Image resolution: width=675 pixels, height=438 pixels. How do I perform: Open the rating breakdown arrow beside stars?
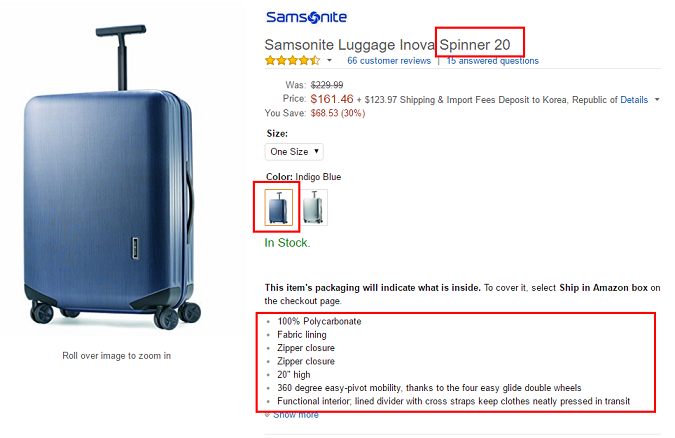coord(329,61)
